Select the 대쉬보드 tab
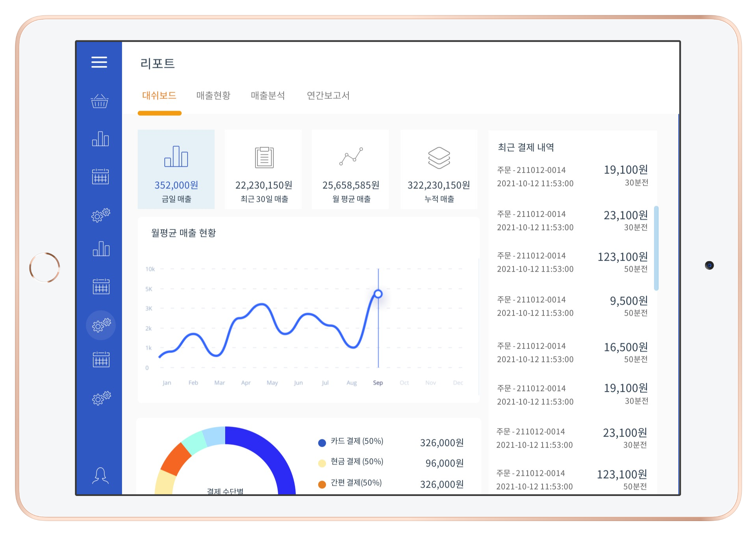This screenshot has height=536, width=756. point(159,95)
